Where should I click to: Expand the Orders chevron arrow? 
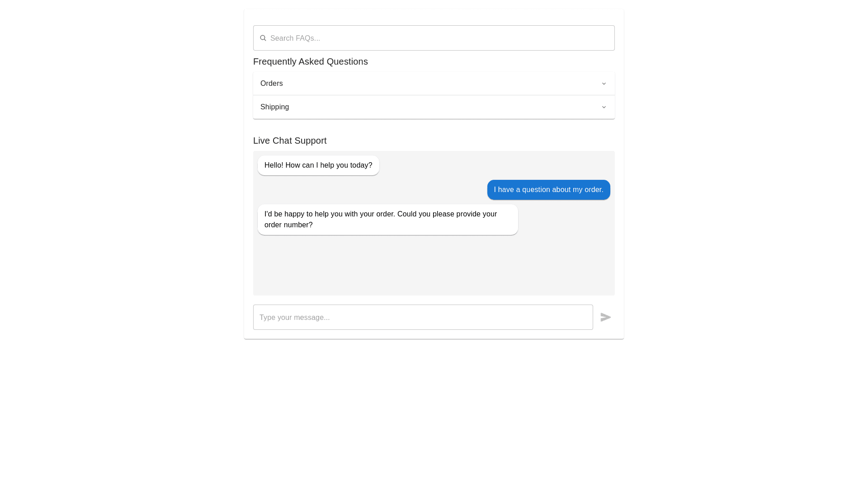tap(604, 84)
